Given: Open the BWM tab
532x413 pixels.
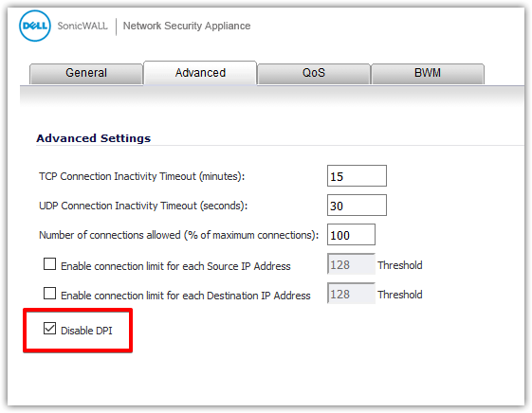Looking at the screenshot, I should [428, 73].
